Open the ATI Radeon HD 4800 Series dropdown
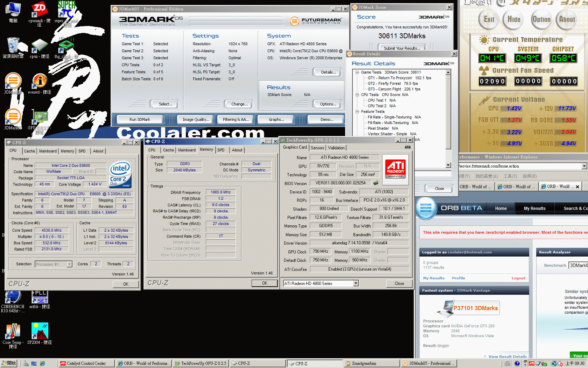Screen dimensions: 588x368 356,283
